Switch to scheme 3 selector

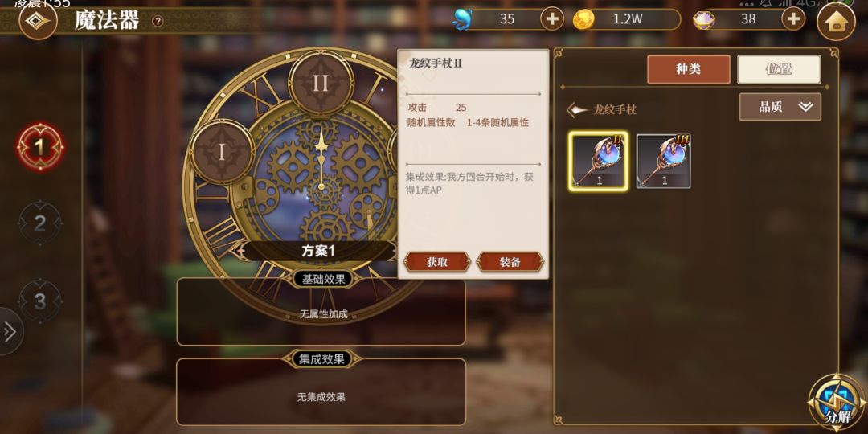coord(40,301)
